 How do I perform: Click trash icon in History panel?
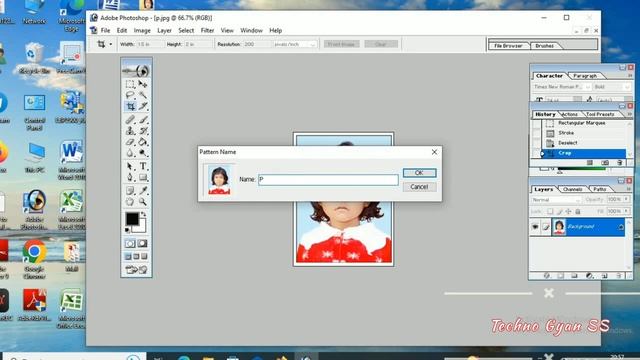click(620, 162)
